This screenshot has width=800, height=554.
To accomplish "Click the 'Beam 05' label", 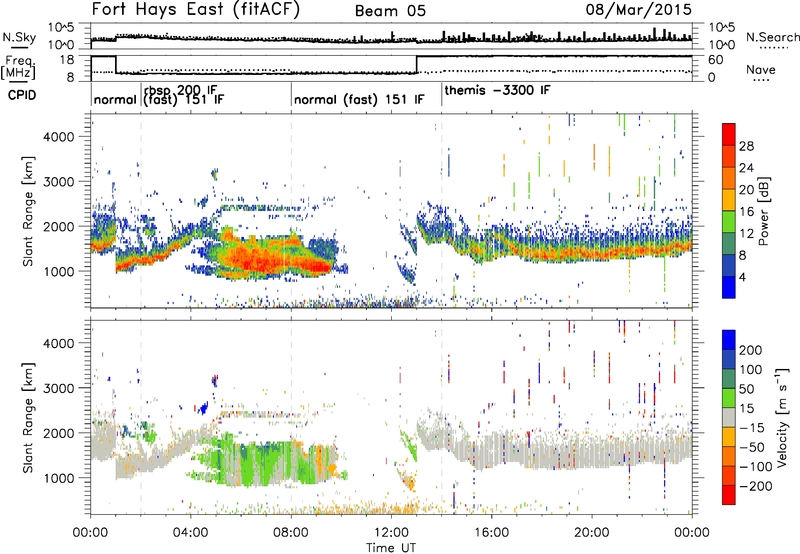I will [x=390, y=11].
